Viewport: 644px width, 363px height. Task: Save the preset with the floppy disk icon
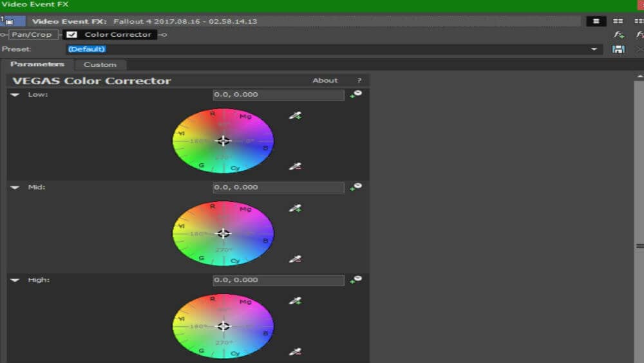pyautogui.click(x=618, y=50)
